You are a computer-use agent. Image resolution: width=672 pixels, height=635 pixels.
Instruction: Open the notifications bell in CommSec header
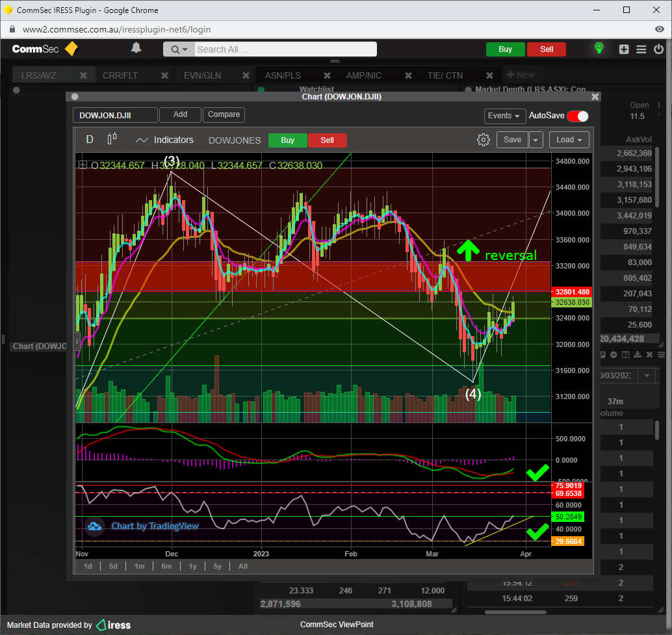[x=136, y=48]
